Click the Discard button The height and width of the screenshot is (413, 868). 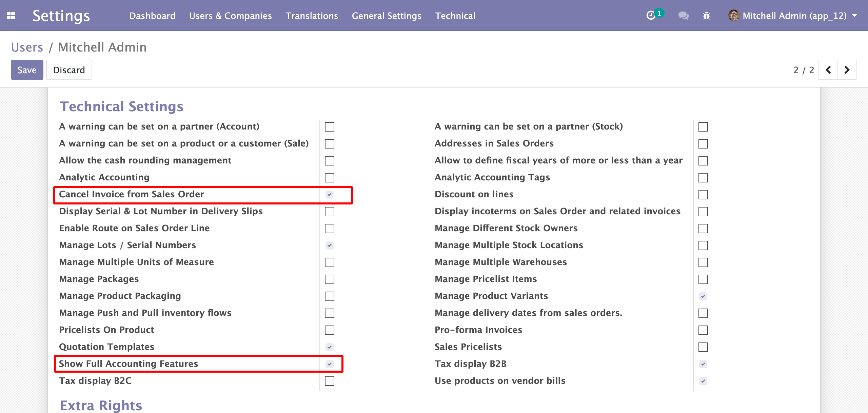(x=69, y=70)
